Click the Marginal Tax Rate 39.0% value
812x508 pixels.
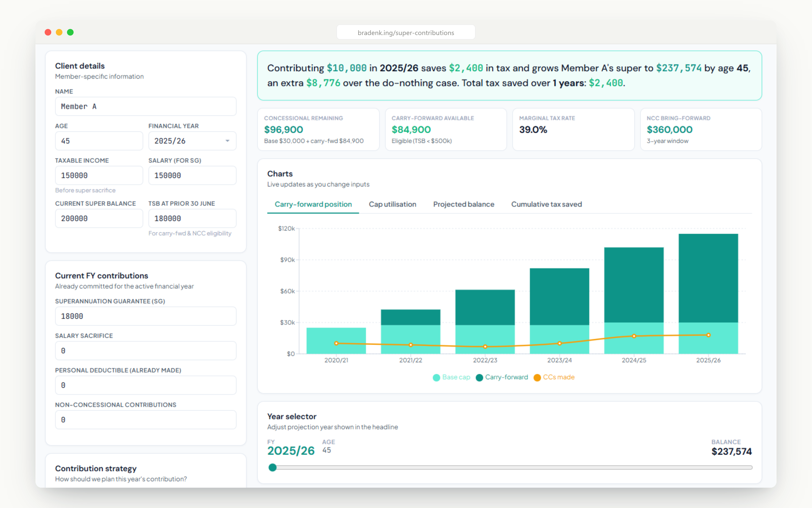[x=533, y=130]
